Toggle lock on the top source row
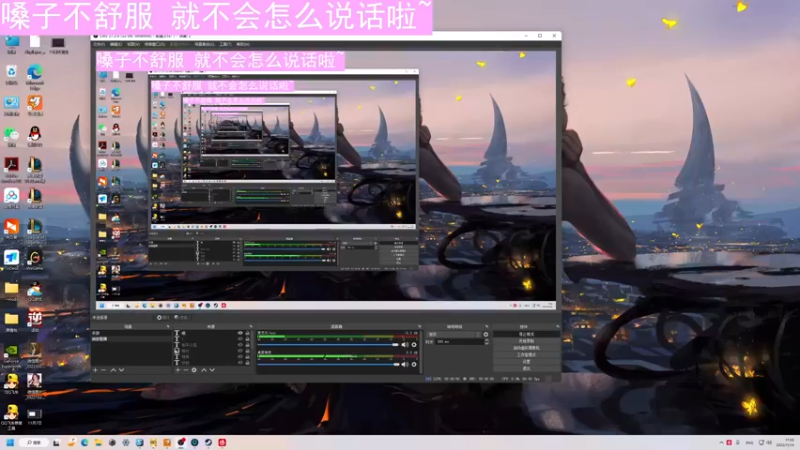The height and width of the screenshot is (450, 800). (248, 333)
